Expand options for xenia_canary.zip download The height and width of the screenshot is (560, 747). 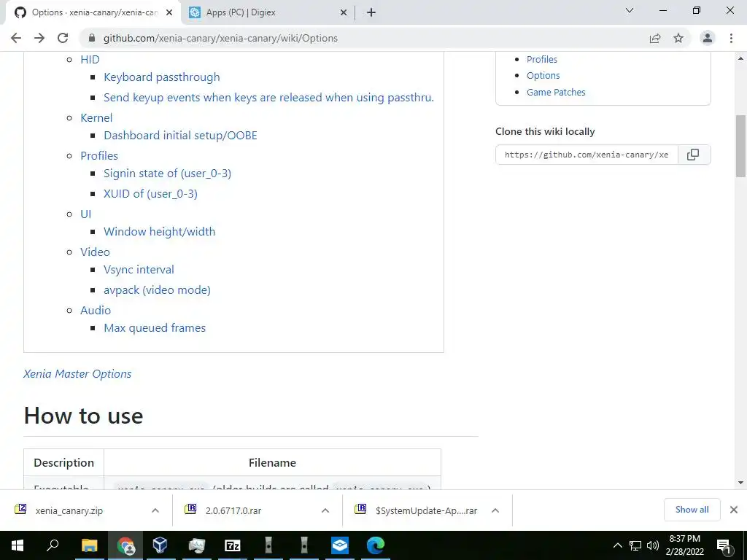tap(155, 510)
